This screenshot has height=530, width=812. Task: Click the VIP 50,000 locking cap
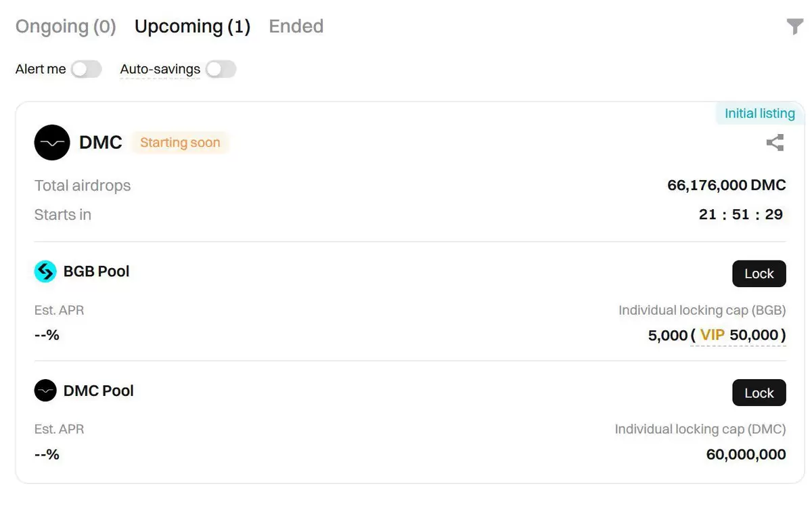click(x=739, y=335)
